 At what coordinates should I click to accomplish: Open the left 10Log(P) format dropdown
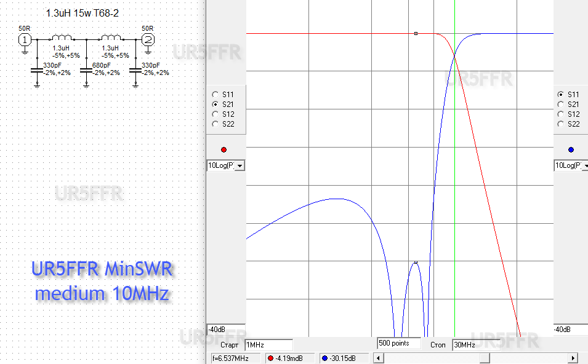(240, 165)
